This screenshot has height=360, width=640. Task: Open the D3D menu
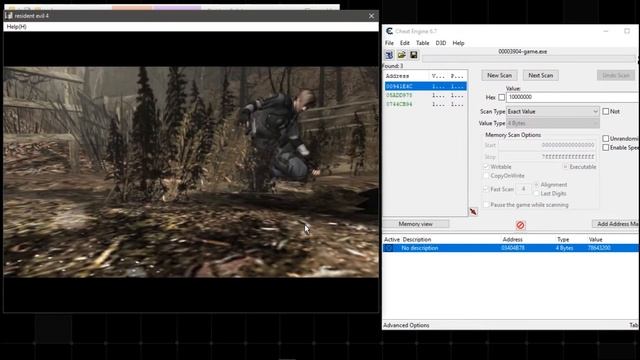441,43
